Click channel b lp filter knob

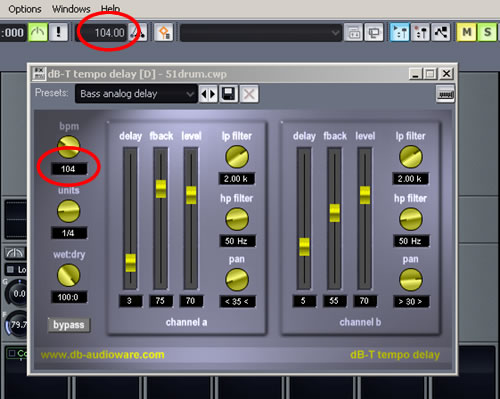411,157
